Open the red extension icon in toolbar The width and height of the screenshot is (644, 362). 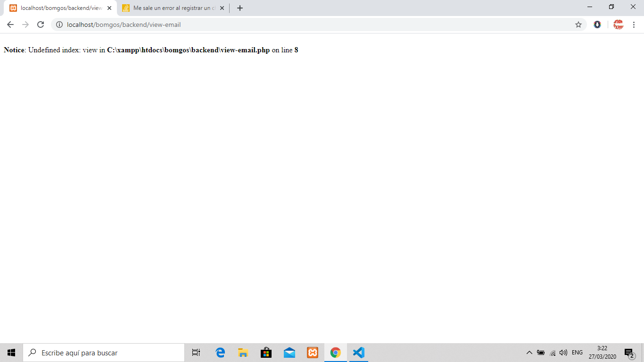tap(618, 25)
